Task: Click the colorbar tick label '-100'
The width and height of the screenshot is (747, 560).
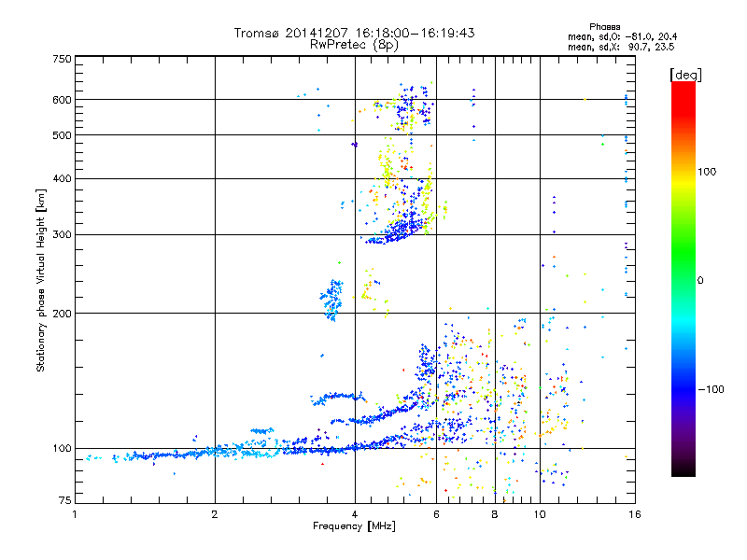Action: [711, 389]
